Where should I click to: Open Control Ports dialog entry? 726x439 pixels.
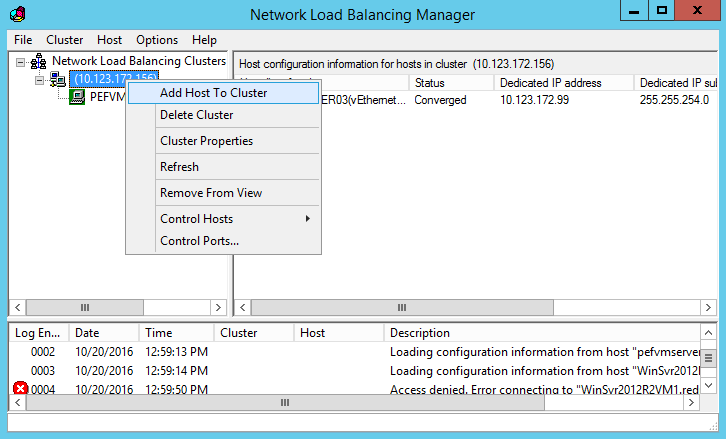pyautogui.click(x=199, y=241)
